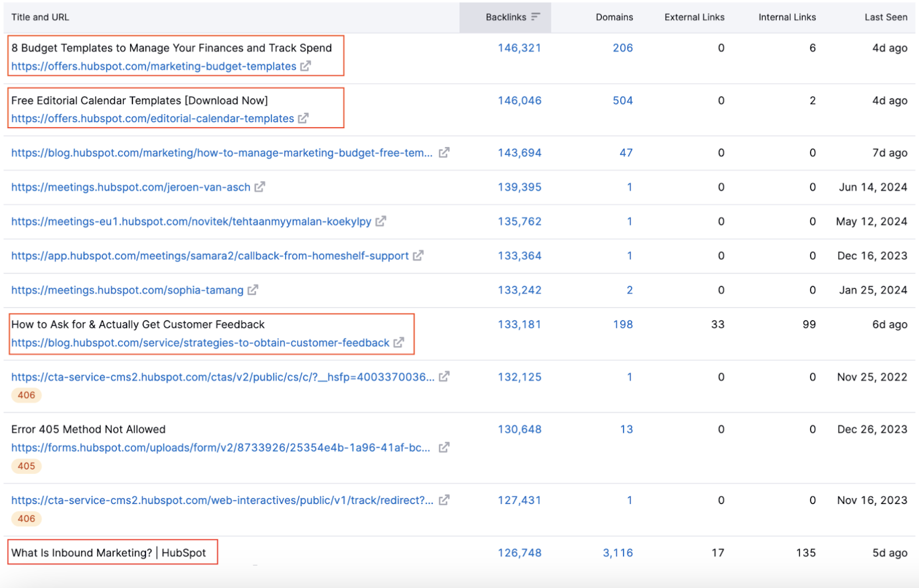Image resolution: width=919 pixels, height=588 pixels.
Task: Open external icon for forms.hubspot.com uploads URL
Action: pos(444,447)
